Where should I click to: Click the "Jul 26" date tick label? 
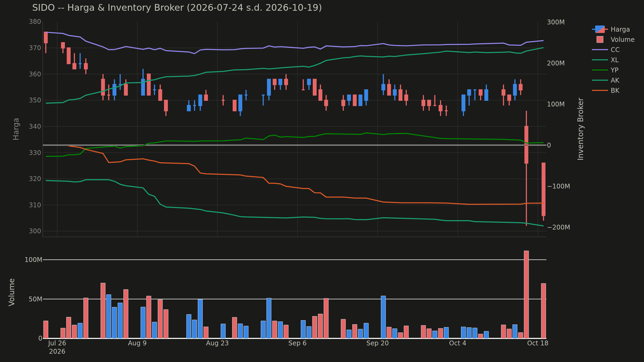pyautogui.click(x=57, y=343)
